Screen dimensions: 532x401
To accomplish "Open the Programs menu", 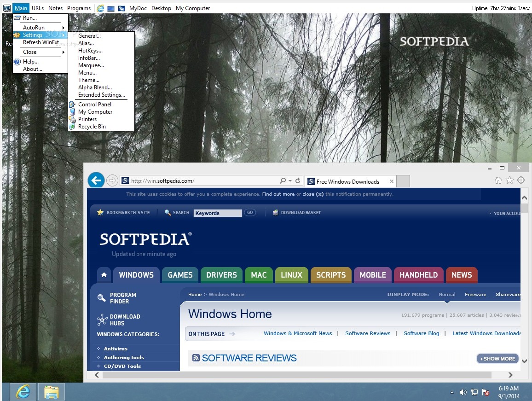I will [79, 8].
